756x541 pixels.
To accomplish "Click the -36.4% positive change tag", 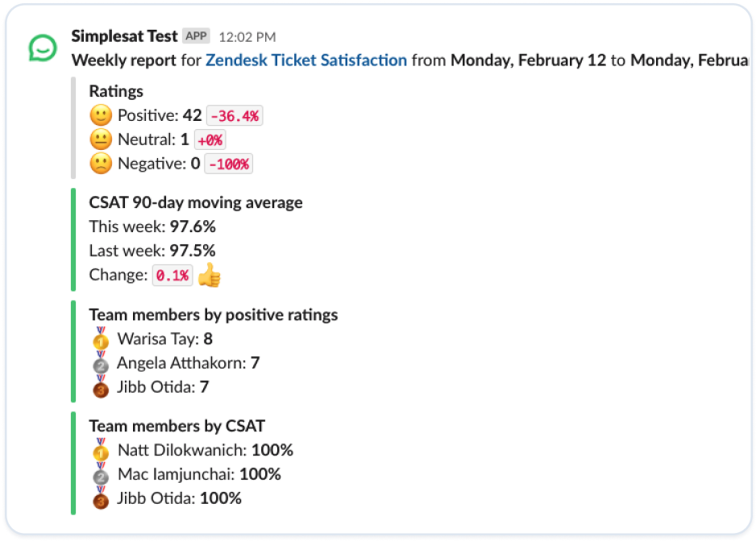I will tap(235, 116).
